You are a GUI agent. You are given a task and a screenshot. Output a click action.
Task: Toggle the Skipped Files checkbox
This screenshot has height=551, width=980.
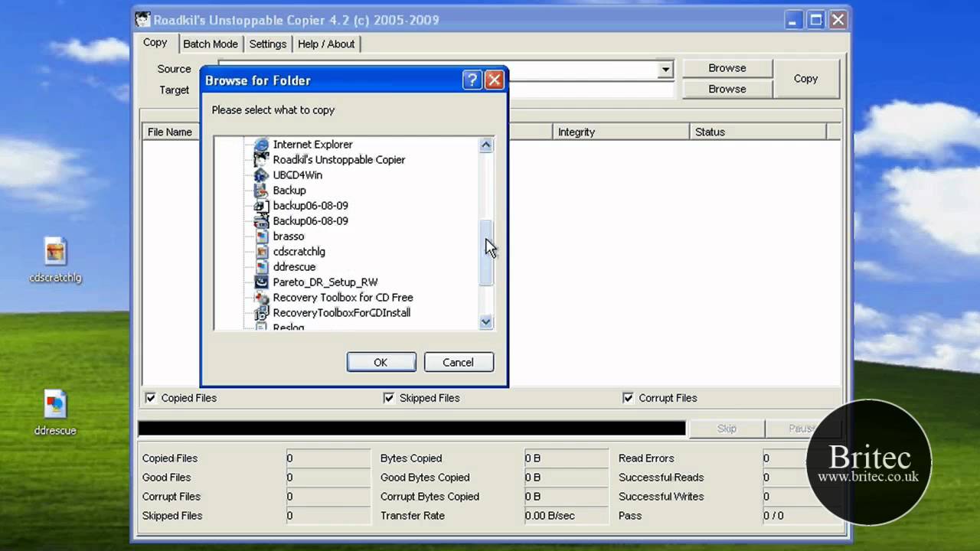click(x=389, y=398)
